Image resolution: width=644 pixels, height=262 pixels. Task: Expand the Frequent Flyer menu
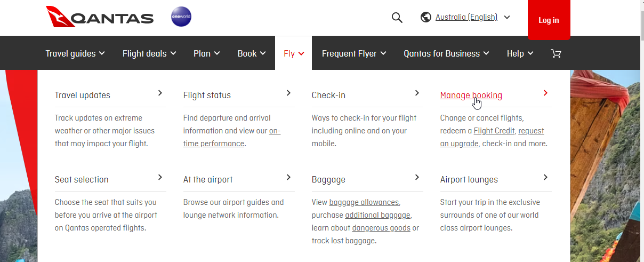pos(354,53)
